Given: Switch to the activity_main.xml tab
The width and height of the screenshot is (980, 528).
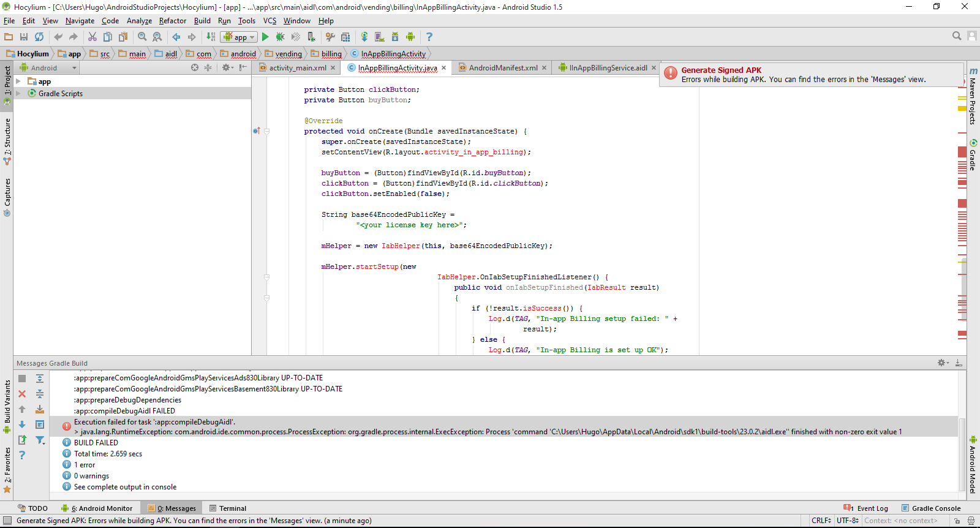Looking at the screenshot, I should 298,68.
